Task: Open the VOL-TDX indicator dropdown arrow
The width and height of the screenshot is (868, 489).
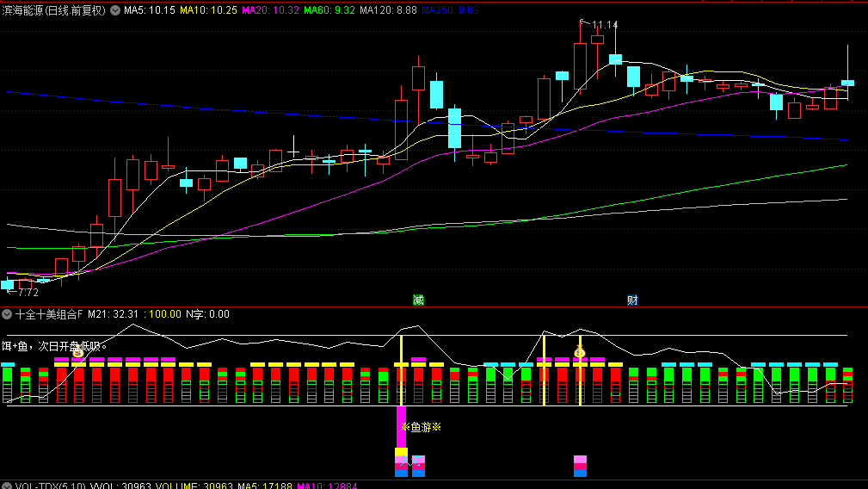Action: click(x=7, y=486)
